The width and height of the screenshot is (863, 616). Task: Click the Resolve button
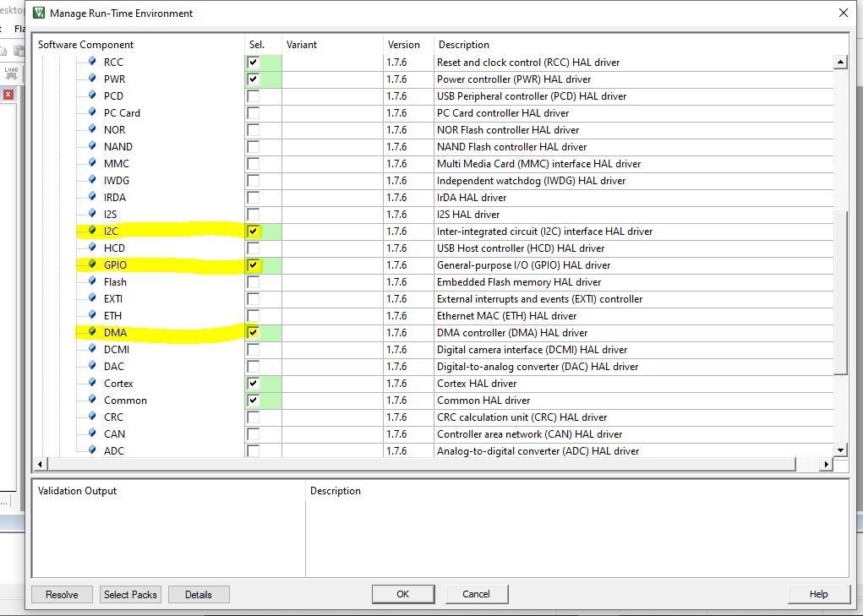62,595
